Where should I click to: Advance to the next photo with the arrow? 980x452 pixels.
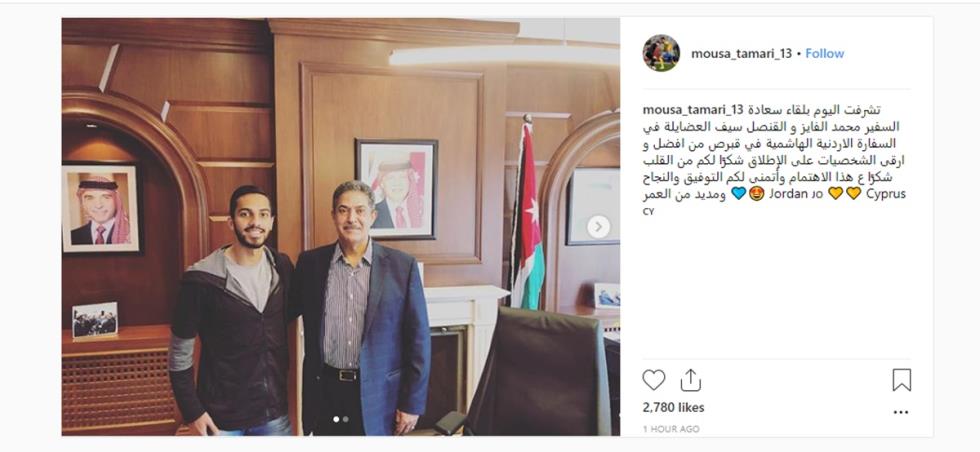tap(598, 226)
